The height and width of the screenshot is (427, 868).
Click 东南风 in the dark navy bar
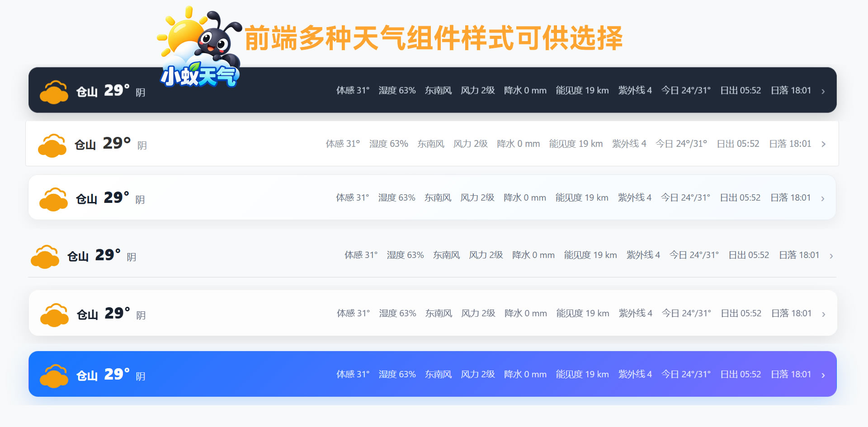(x=438, y=90)
